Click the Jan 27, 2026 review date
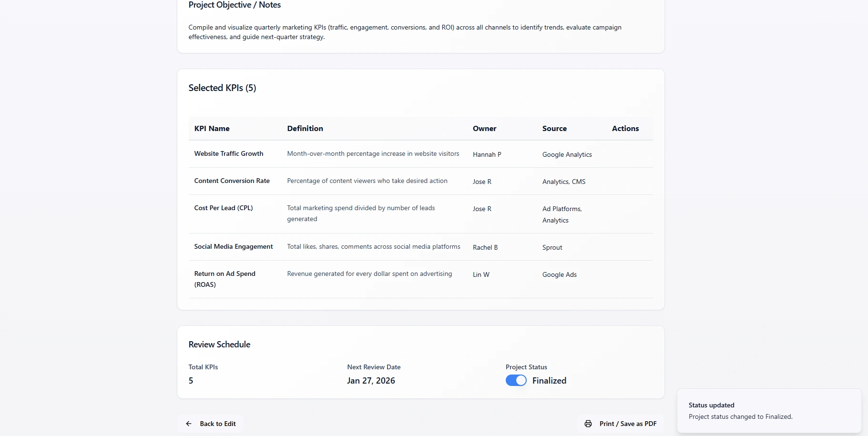This screenshot has width=868, height=436. (371, 381)
